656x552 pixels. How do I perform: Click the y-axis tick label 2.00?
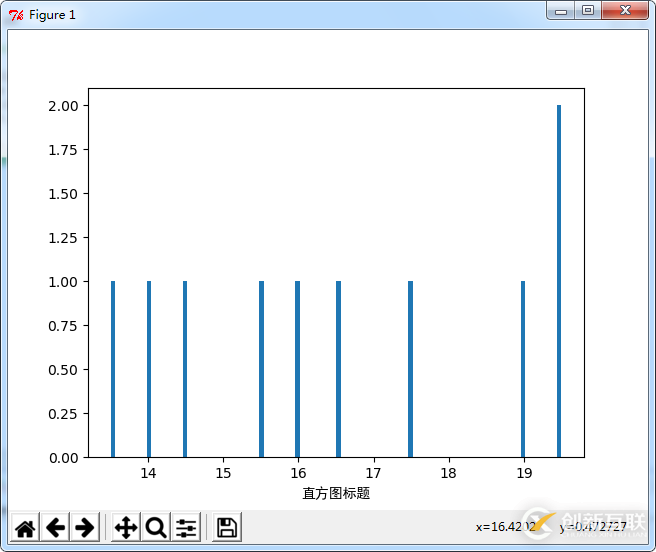tap(63, 106)
